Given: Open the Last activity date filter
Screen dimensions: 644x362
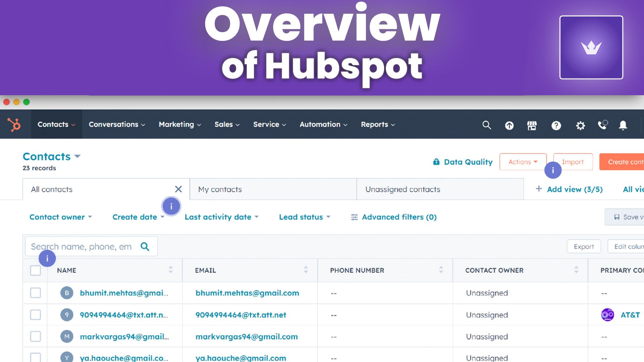Looking at the screenshot, I should pyautogui.click(x=221, y=217).
